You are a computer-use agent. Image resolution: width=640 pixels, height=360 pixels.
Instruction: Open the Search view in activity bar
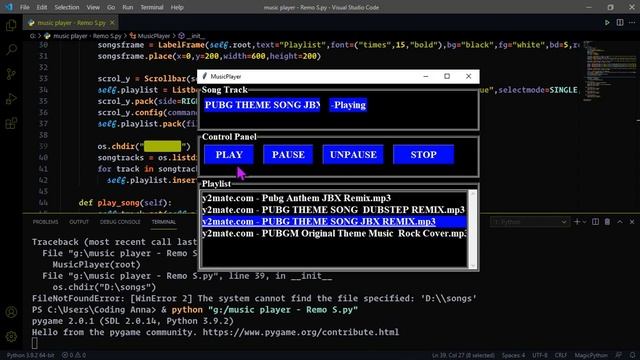click(11, 50)
